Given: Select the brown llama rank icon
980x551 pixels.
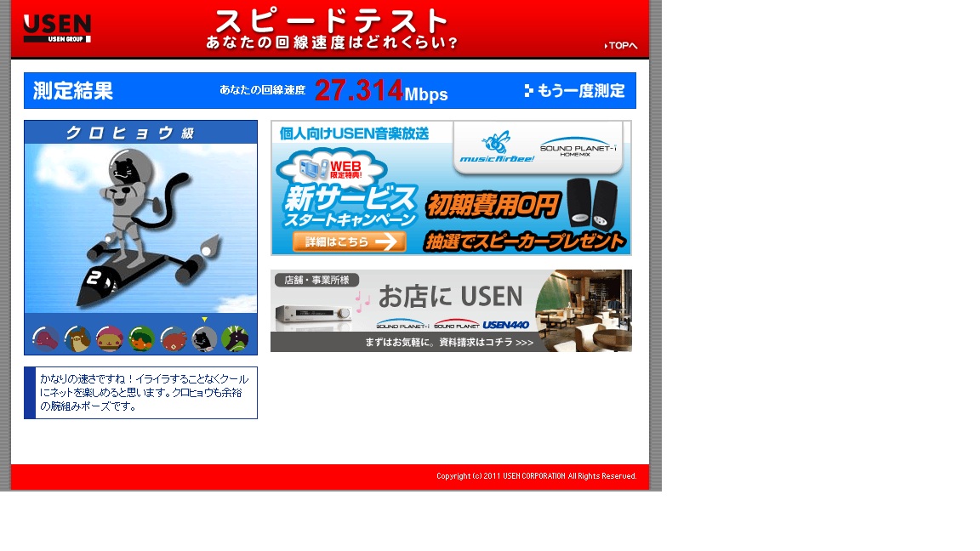Looking at the screenshot, I should pos(77,339).
